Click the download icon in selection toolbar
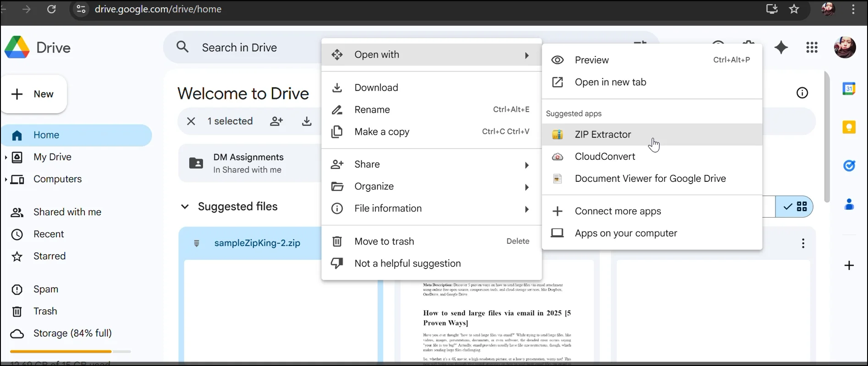The height and width of the screenshot is (366, 868). click(307, 121)
